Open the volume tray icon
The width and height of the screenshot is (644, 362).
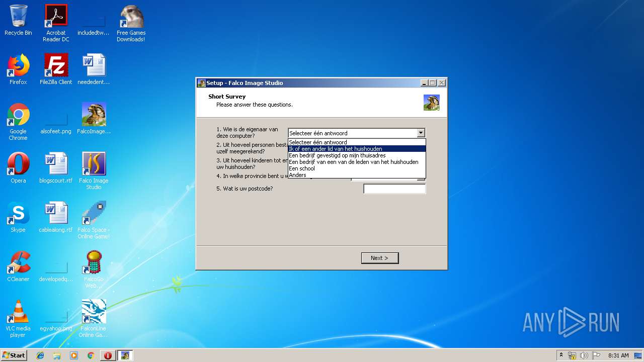click(x=584, y=355)
